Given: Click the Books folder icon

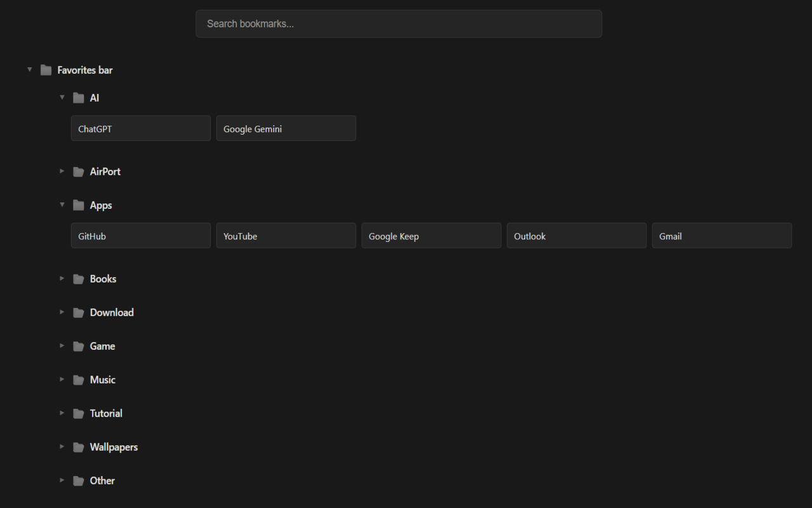Looking at the screenshot, I should click(79, 279).
